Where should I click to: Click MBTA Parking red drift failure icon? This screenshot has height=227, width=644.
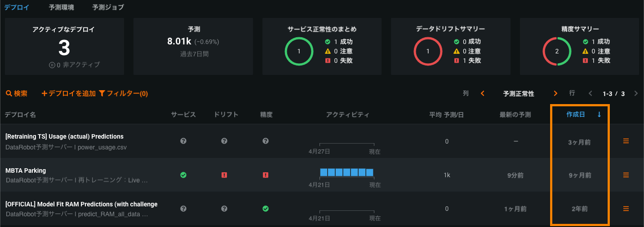click(224, 175)
